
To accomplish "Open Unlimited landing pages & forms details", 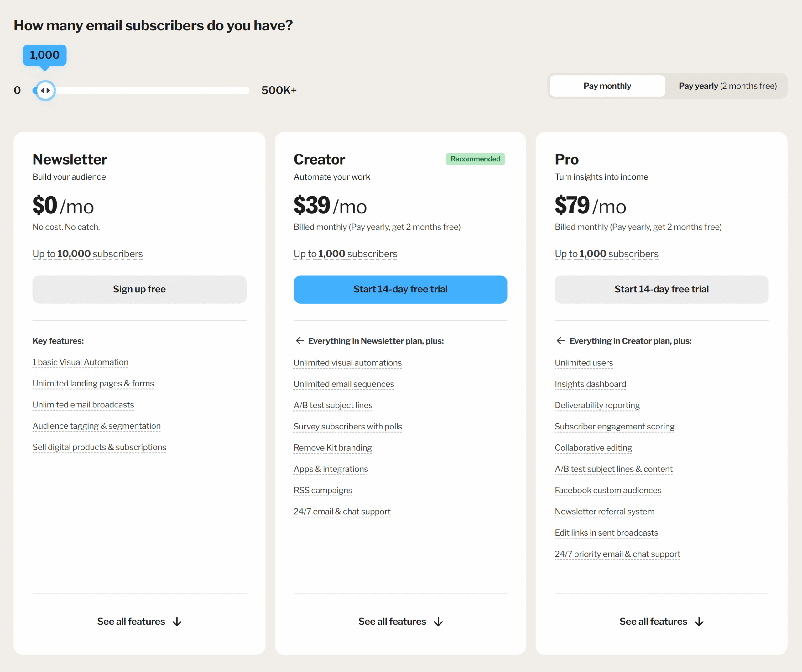I will pos(93,383).
